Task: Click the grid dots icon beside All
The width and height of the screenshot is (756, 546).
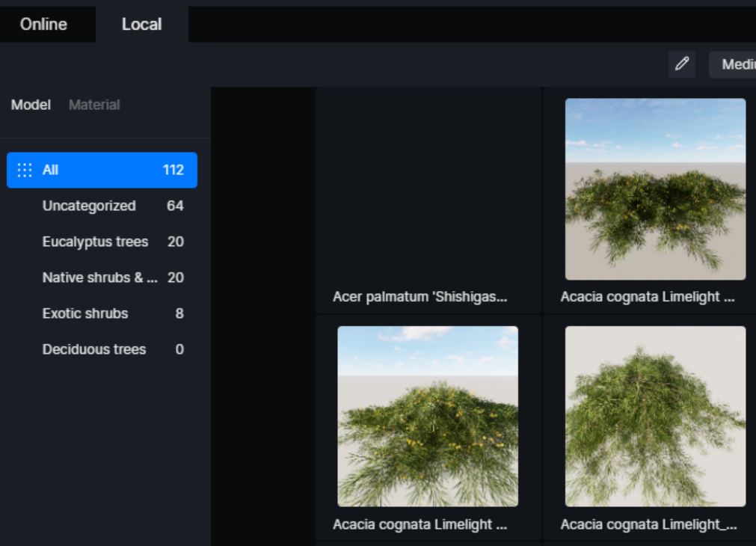Action: pos(25,170)
